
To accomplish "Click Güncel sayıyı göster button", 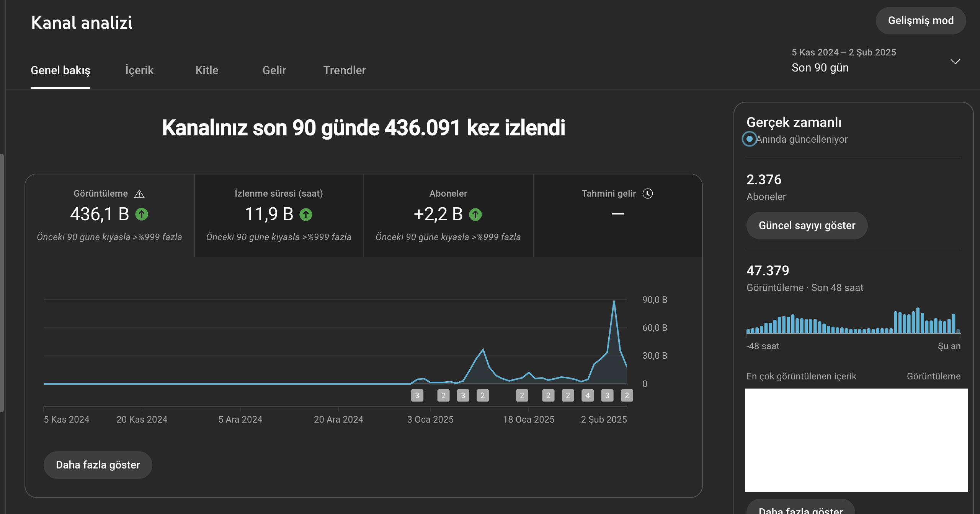I will coord(807,226).
